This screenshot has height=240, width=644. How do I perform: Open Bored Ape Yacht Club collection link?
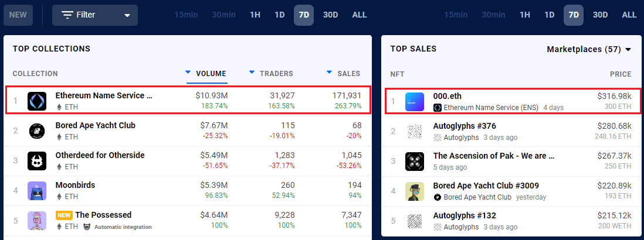click(95, 125)
